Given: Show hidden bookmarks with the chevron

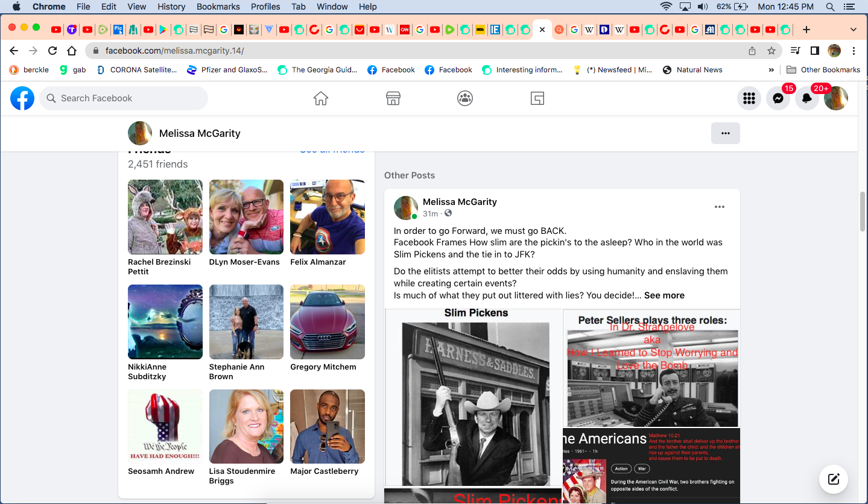Looking at the screenshot, I should click(x=771, y=70).
